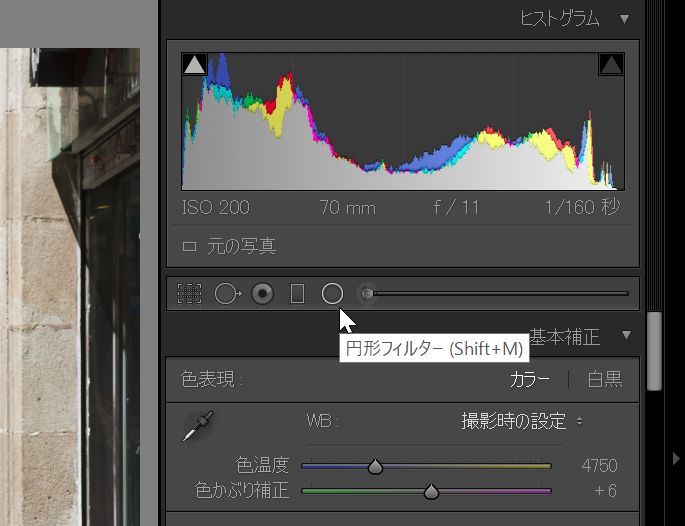Click the right panel scrollbar thumb

click(654, 351)
